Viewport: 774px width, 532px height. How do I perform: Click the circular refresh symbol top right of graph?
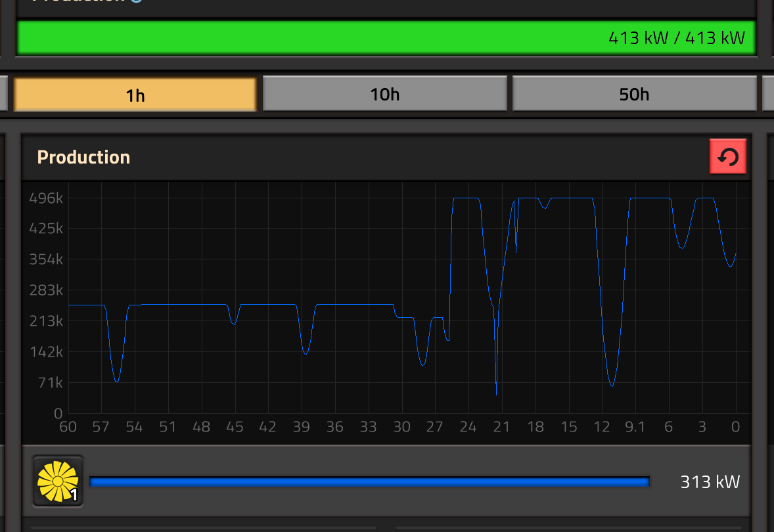click(728, 156)
